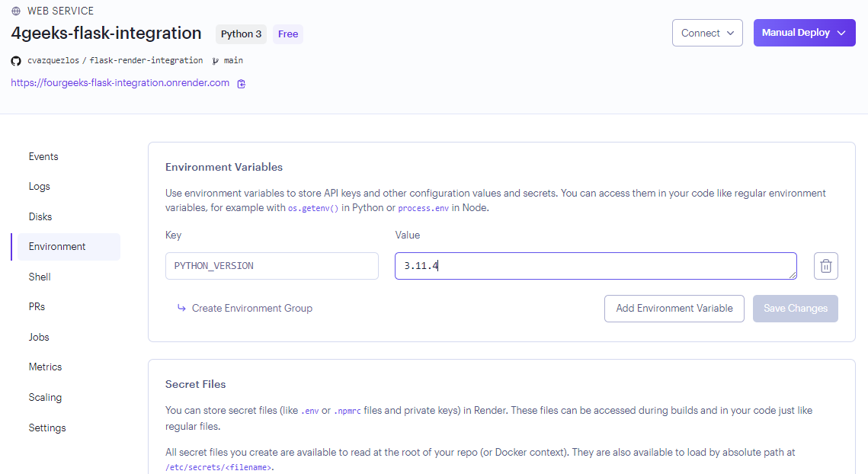
Task: Click the 4geeks-flask-integration service title
Action: [106, 34]
